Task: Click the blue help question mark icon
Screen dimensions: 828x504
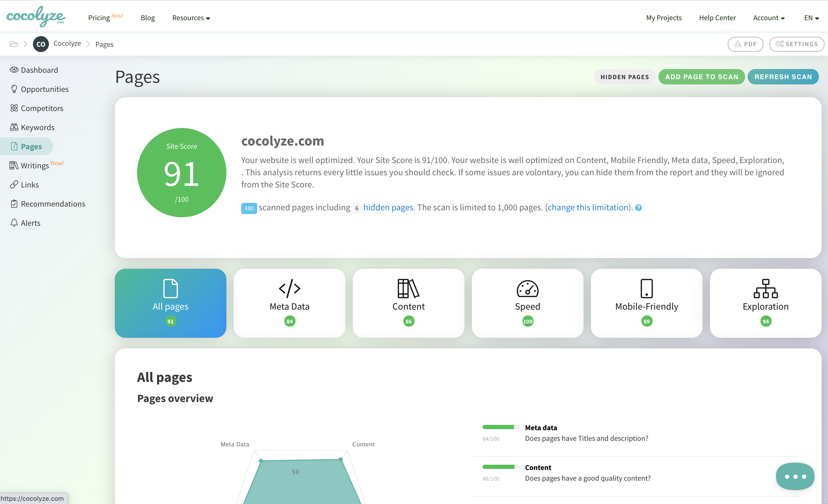Action: point(639,208)
